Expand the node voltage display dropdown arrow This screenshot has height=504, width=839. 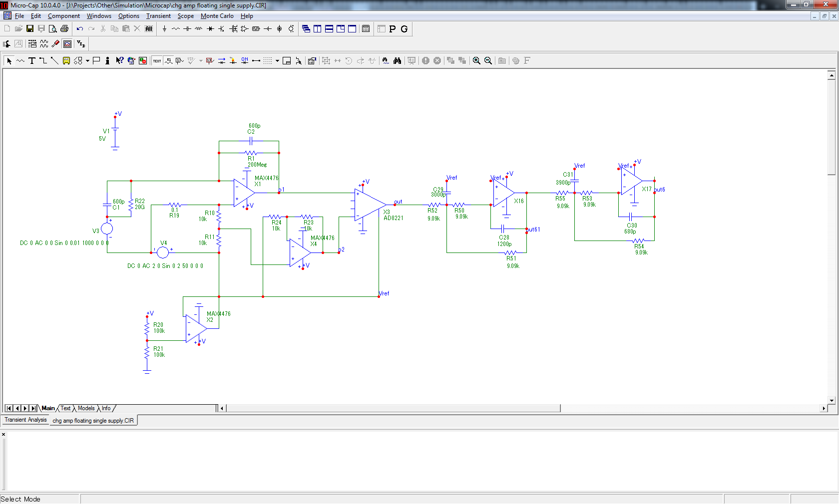click(201, 61)
